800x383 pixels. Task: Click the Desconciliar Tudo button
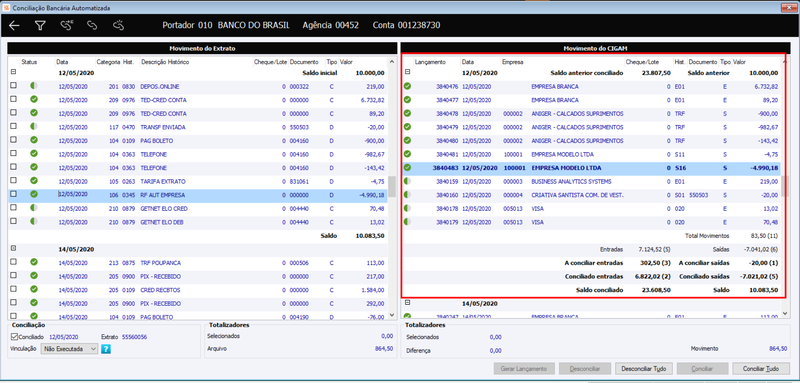coord(644,368)
